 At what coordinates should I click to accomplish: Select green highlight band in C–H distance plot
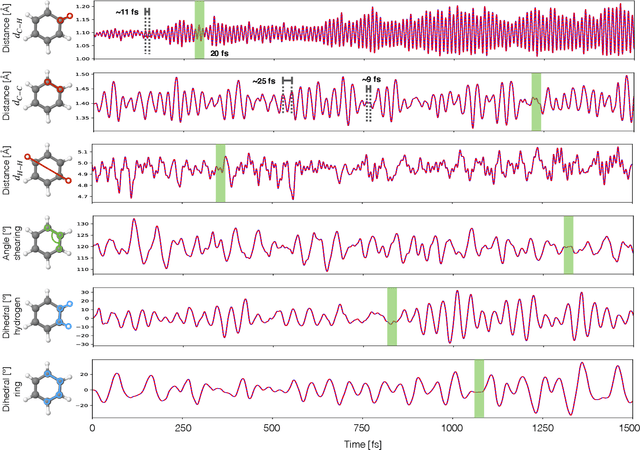200,30
